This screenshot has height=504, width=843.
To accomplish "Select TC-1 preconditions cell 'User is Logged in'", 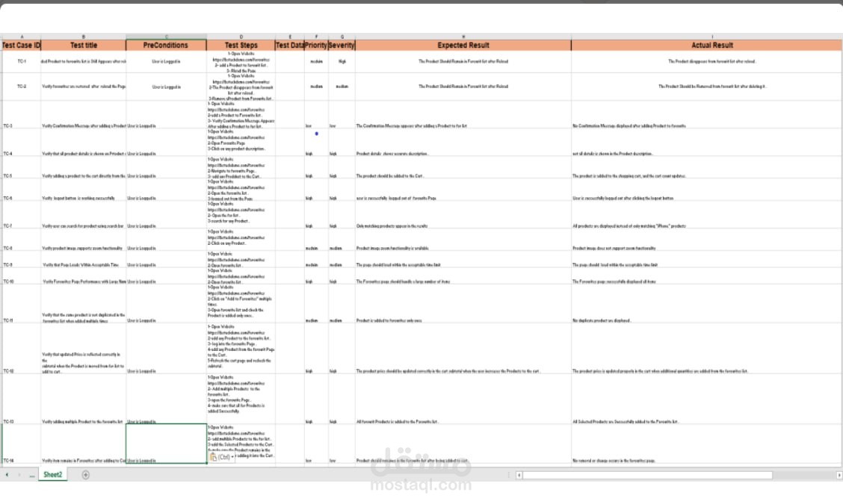I will [166, 62].
